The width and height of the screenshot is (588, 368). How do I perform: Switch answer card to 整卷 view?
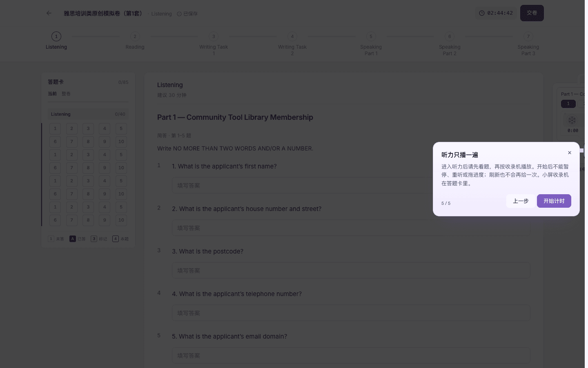tap(66, 94)
